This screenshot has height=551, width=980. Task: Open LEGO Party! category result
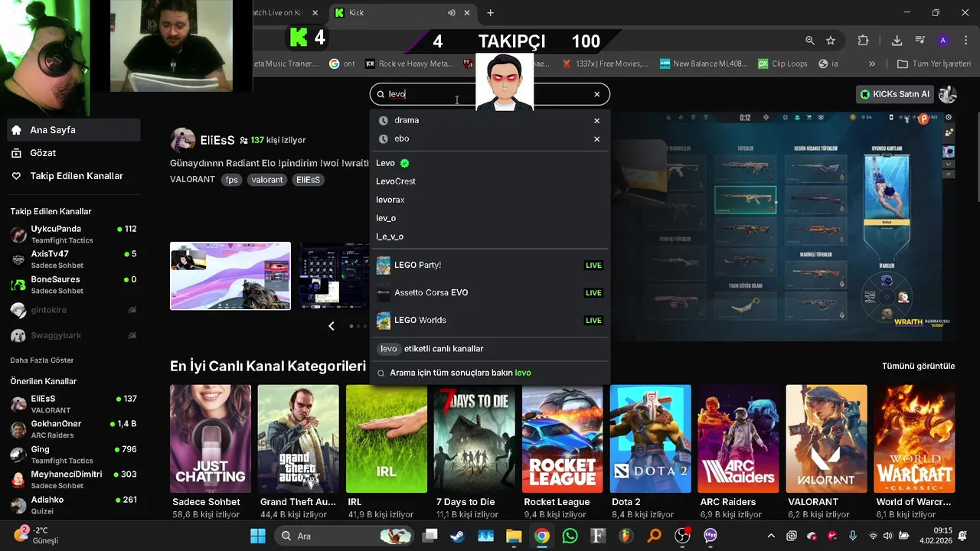coord(490,265)
